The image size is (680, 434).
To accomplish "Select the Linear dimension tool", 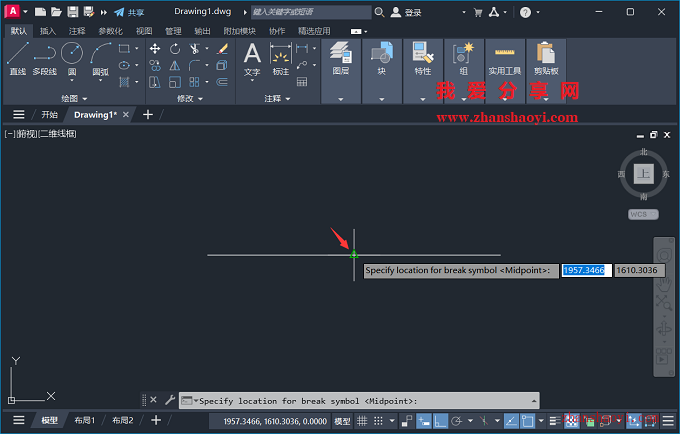I will coord(302,49).
